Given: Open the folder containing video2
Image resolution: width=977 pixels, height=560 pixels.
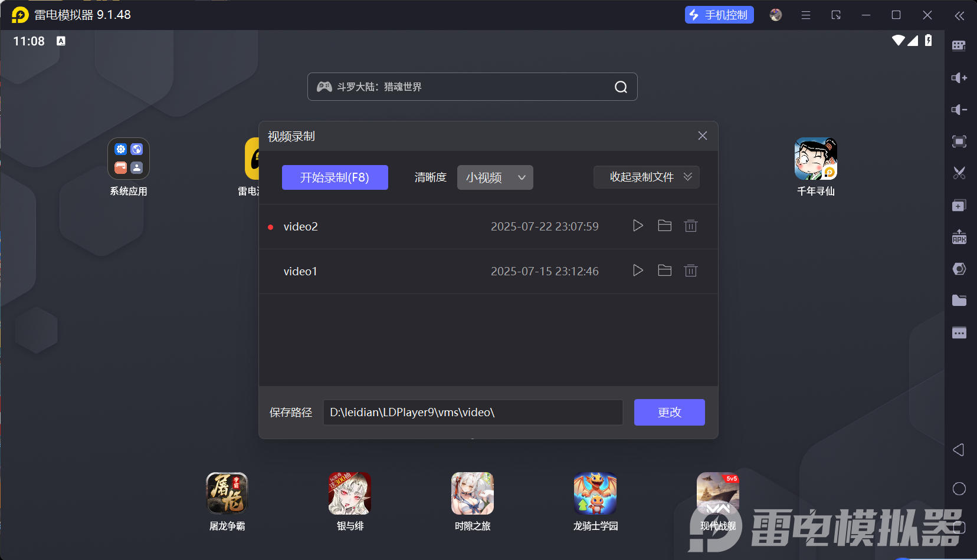Looking at the screenshot, I should click(x=665, y=226).
